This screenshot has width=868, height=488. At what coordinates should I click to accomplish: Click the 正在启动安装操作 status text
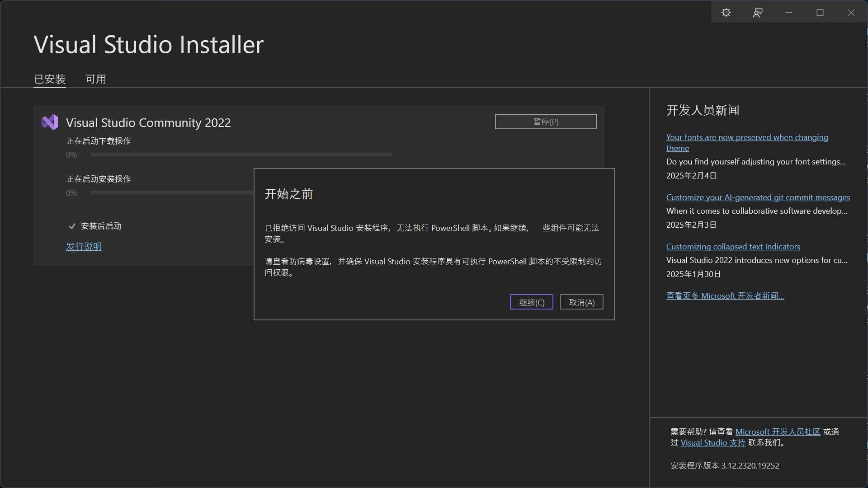click(99, 179)
